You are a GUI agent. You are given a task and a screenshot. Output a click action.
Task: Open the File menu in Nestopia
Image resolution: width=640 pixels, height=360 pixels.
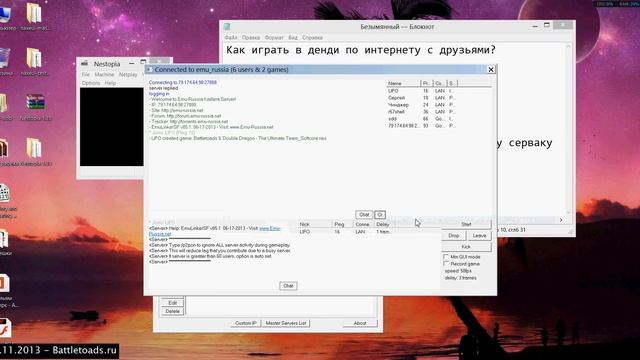coord(85,75)
